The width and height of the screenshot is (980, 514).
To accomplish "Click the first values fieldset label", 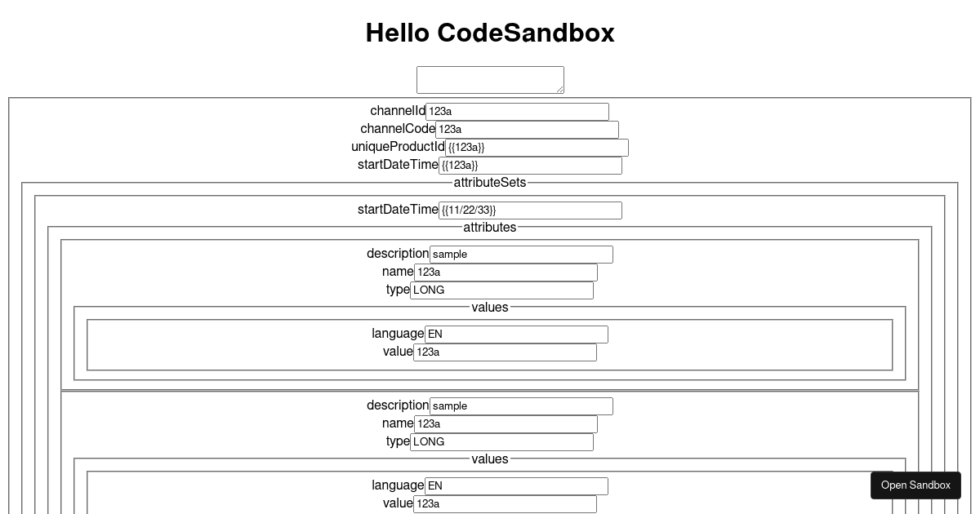I will (x=489, y=307).
